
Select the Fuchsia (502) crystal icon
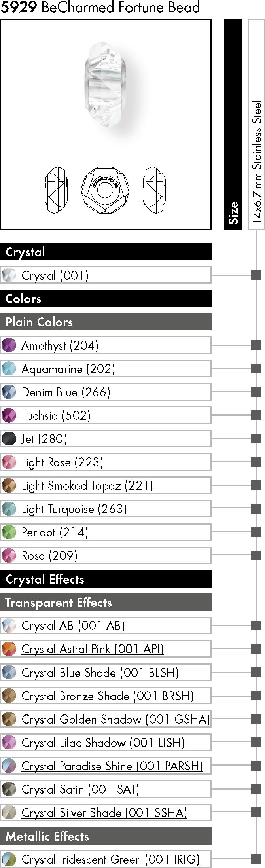point(9,415)
